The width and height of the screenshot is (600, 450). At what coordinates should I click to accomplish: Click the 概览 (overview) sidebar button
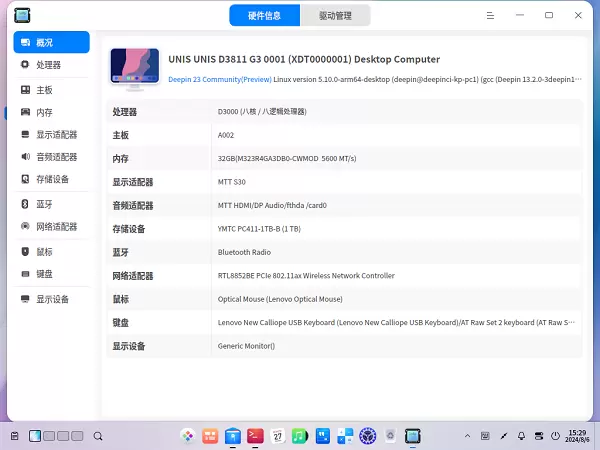[x=51, y=42]
